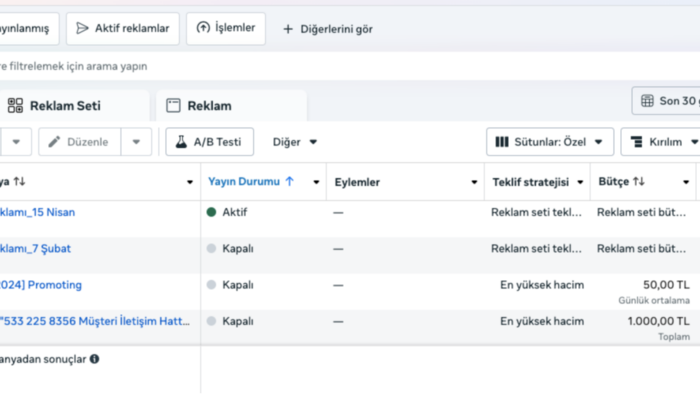Click the grey status dot in the 7 Şubat row
The image size is (700, 394).
pyautogui.click(x=212, y=249)
